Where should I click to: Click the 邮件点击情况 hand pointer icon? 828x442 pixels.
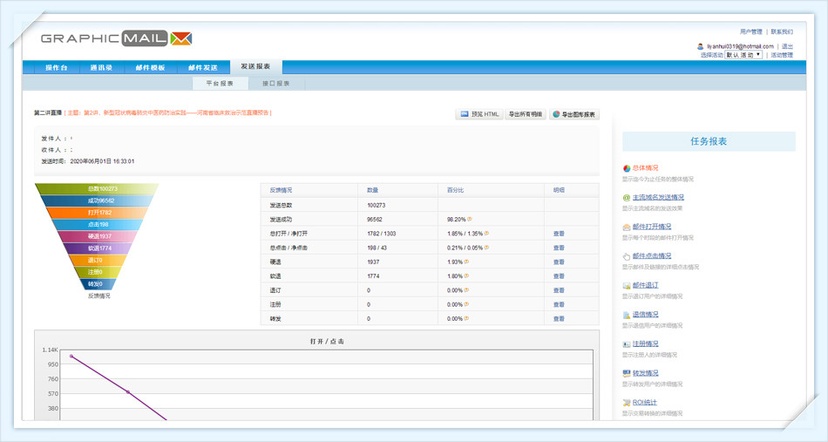[x=626, y=257]
